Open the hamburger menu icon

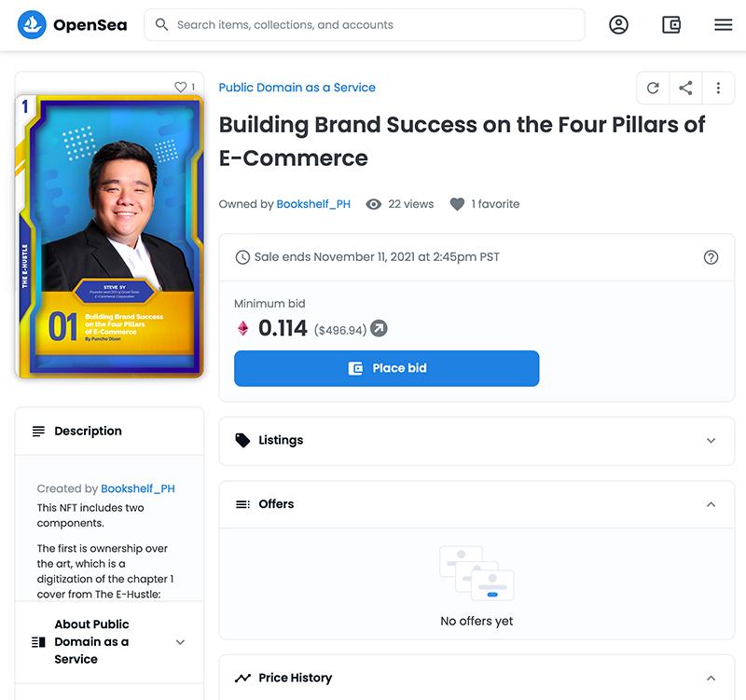724,25
